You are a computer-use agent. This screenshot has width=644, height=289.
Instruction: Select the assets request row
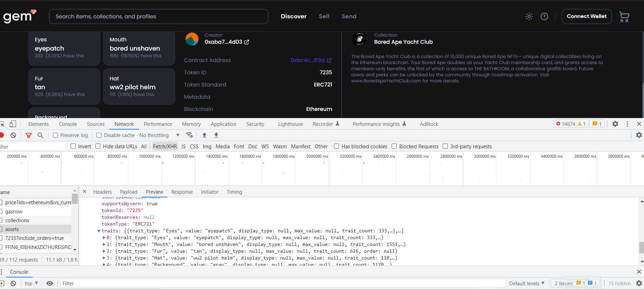pos(36,229)
